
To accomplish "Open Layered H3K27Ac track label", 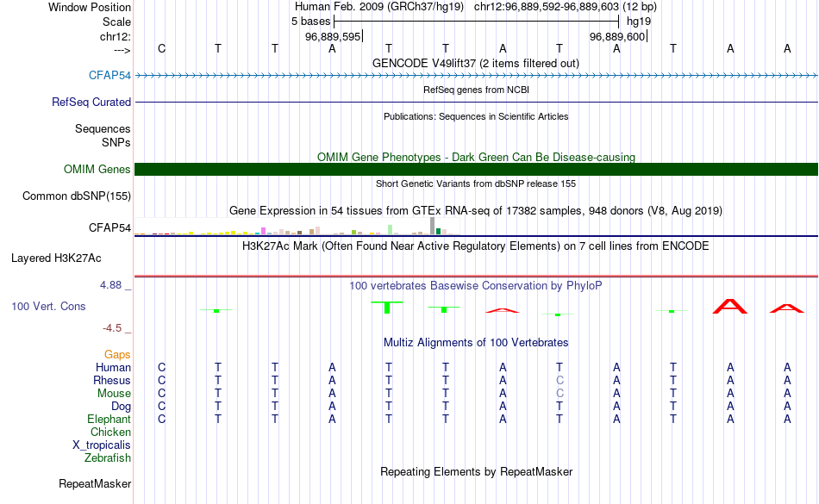I will pyautogui.click(x=56, y=258).
